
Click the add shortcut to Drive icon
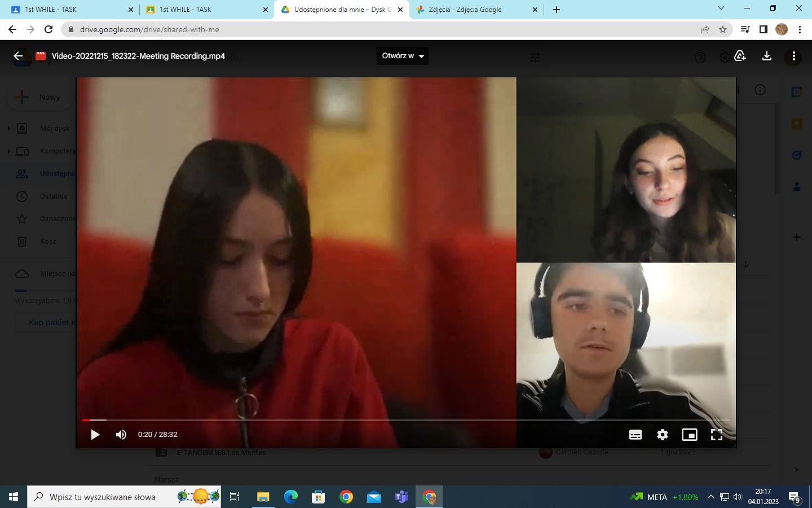click(x=740, y=56)
